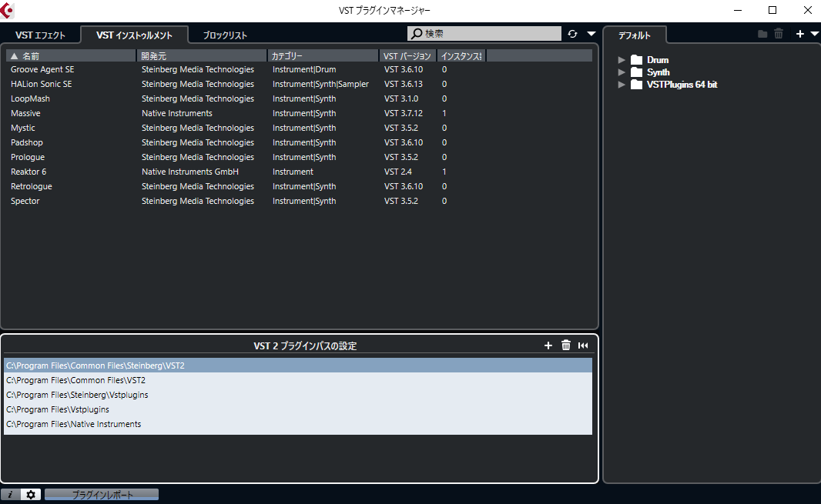The width and height of the screenshot is (821, 504).
Task: Close the VST プラグインマネージャー window
Action: (x=807, y=11)
